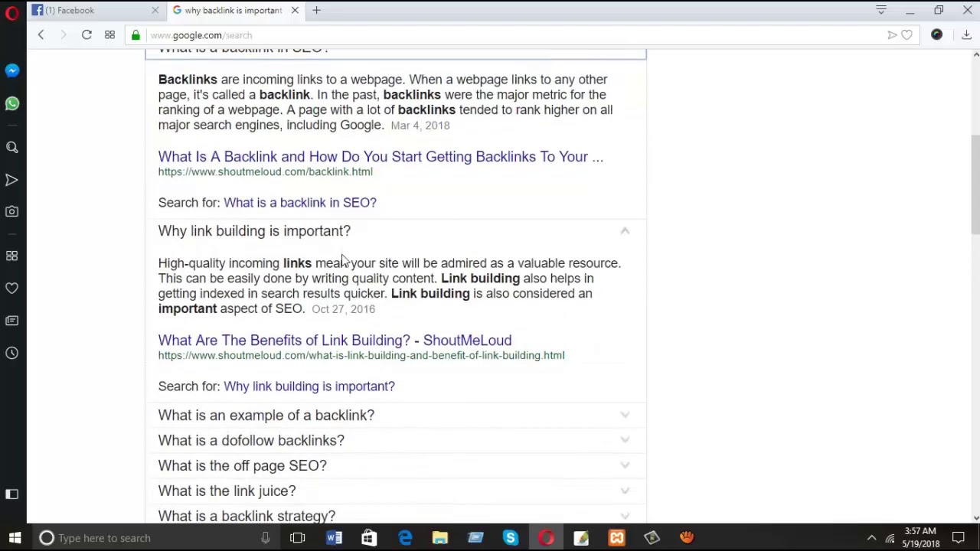Open Speed Dial from the toolbar
980x551 pixels.
click(x=109, y=35)
